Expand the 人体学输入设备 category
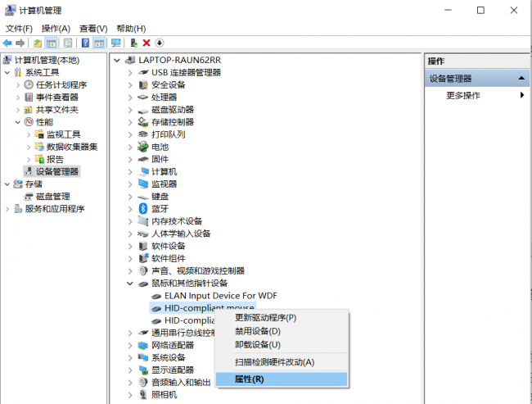Screen dimensions: 532x404 (130, 234)
